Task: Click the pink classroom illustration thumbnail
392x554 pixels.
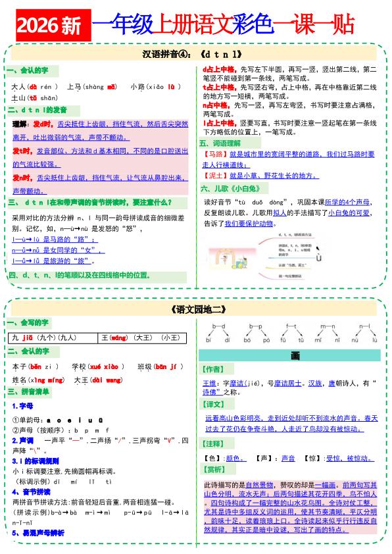Action: pos(232,259)
